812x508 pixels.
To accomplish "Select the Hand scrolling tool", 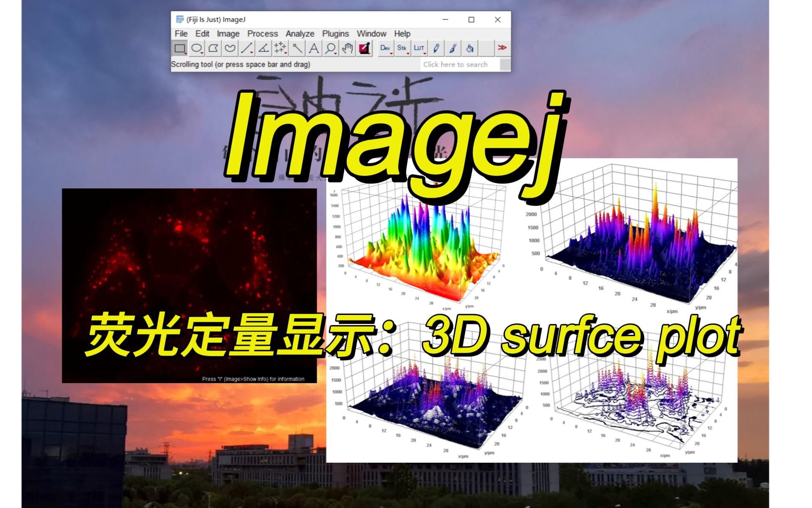I will point(347,48).
